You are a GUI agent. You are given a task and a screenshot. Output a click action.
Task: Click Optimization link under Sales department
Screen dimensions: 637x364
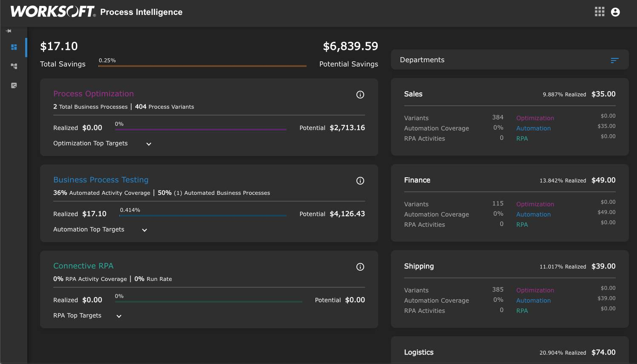point(535,118)
